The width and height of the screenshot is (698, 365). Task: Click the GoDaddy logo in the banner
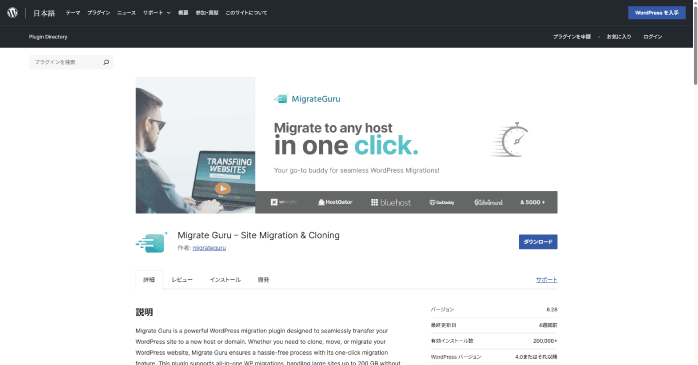coord(442,202)
